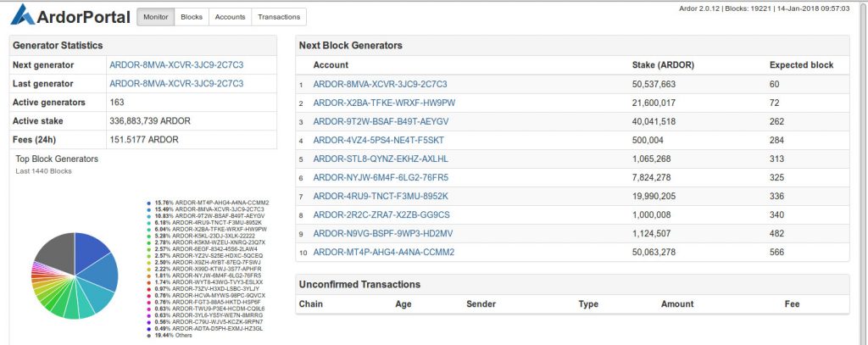Open ARDOR-4RU9-TNCT-F3MU-8952K in the generators table
This screenshot has height=345, width=868.
click(x=381, y=196)
